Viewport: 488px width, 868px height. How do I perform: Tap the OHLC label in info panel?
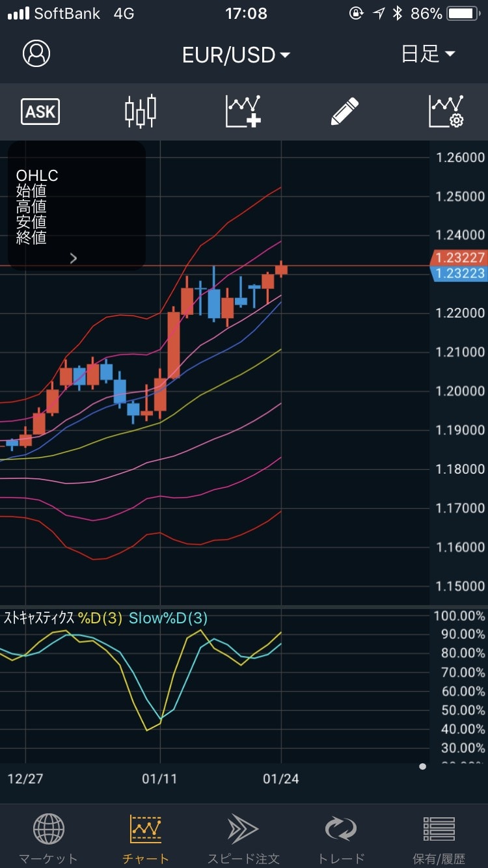[x=37, y=176]
